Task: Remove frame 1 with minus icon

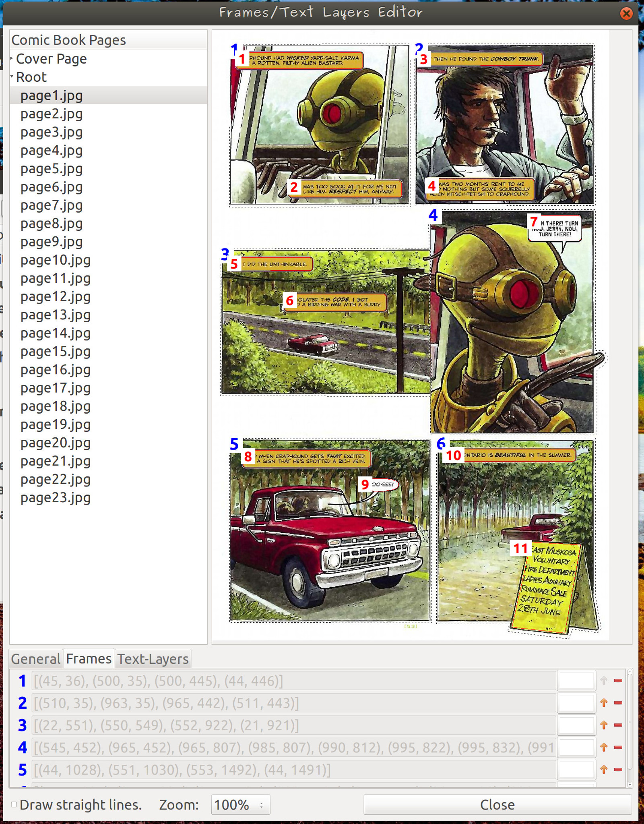Action: 618,681
